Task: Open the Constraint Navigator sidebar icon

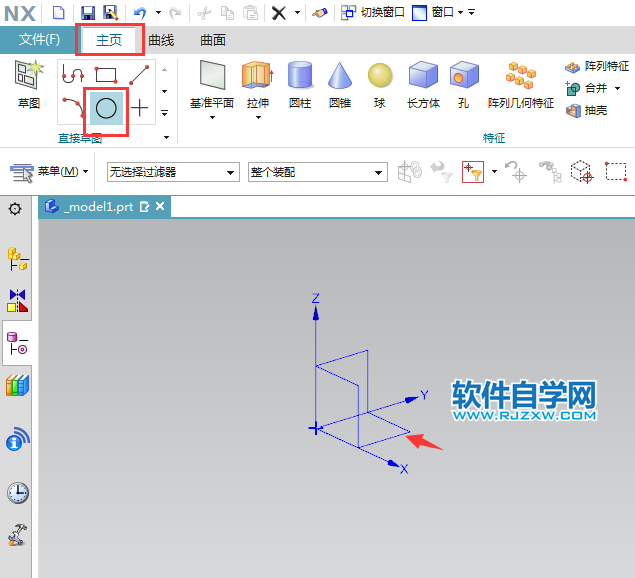Action: pyautogui.click(x=17, y=301)
